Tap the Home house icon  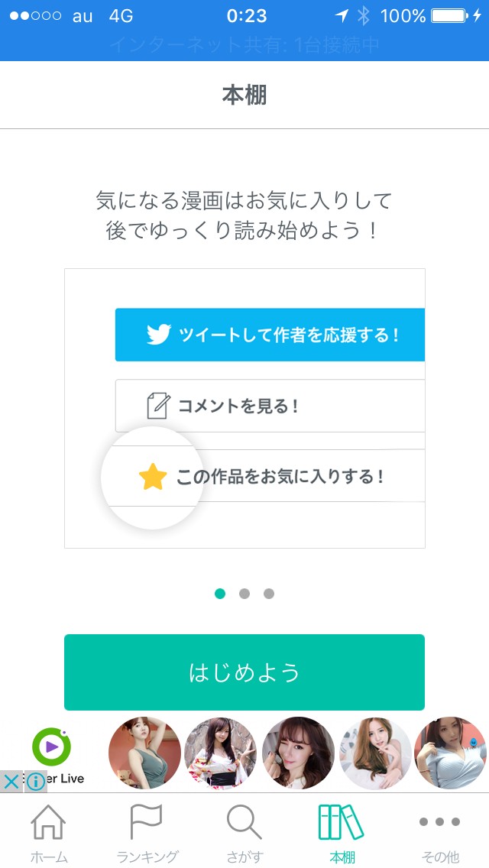(48, 824)
